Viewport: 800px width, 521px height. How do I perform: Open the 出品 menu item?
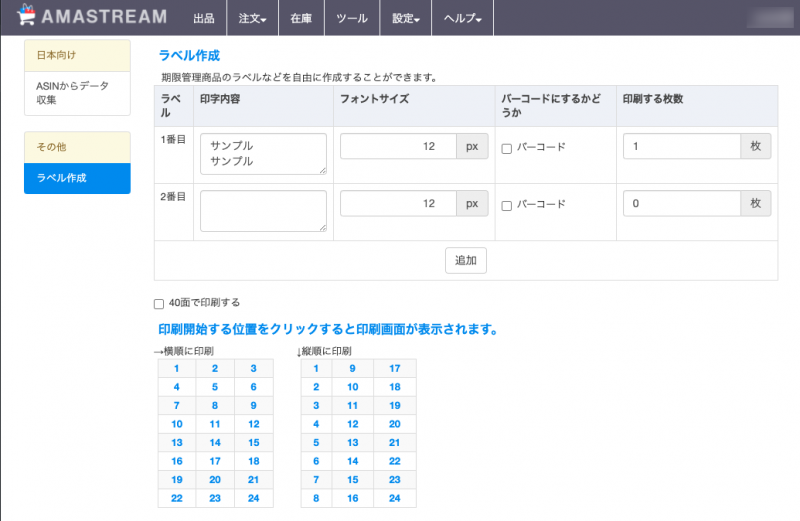point(204,18)
